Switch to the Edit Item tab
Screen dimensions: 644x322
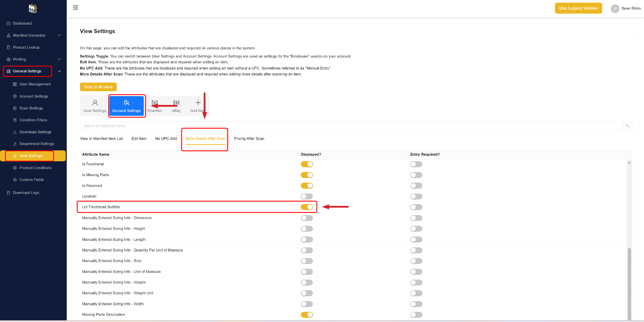pos(139,139)
